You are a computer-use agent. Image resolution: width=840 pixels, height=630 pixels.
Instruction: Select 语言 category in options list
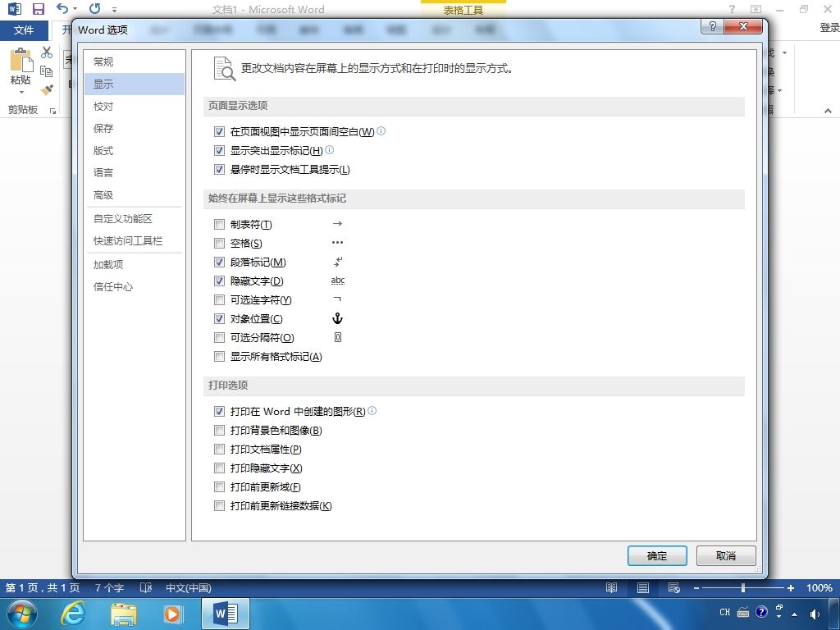[134, 172]
